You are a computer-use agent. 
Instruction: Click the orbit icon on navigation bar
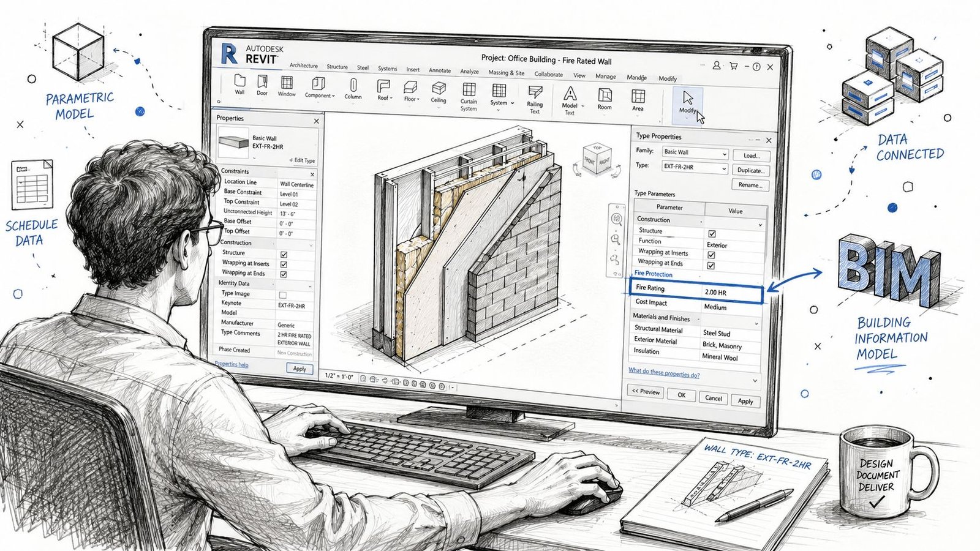(x=614, y=260)
